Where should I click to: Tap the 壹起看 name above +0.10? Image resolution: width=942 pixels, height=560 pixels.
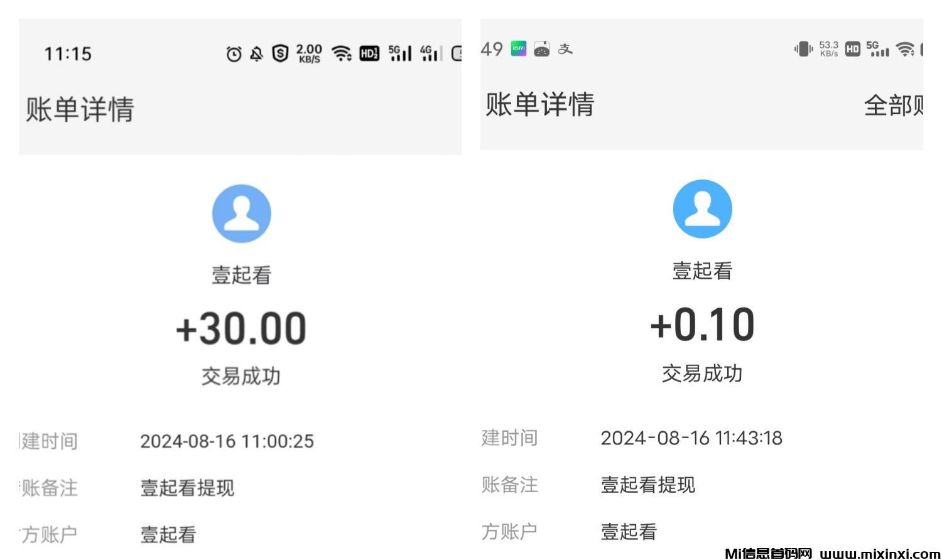pyautogui.click(x=702, y=271)
